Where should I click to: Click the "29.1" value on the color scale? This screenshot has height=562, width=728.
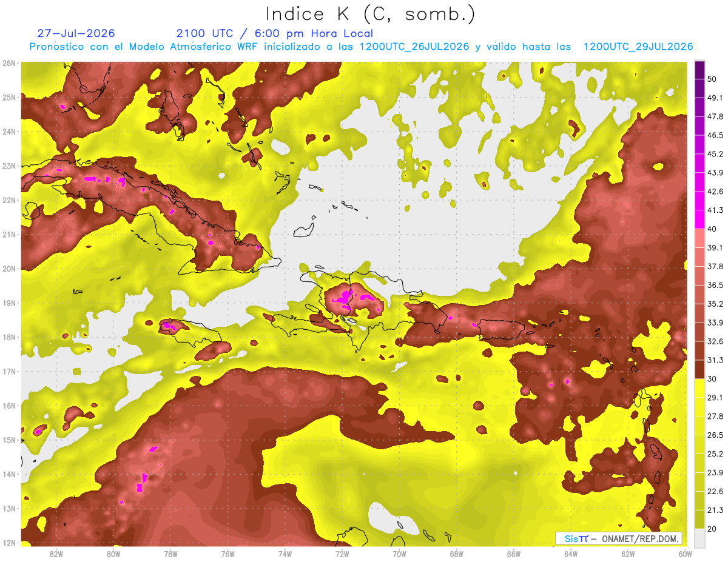pyautogui.click(x=715, y=398)
